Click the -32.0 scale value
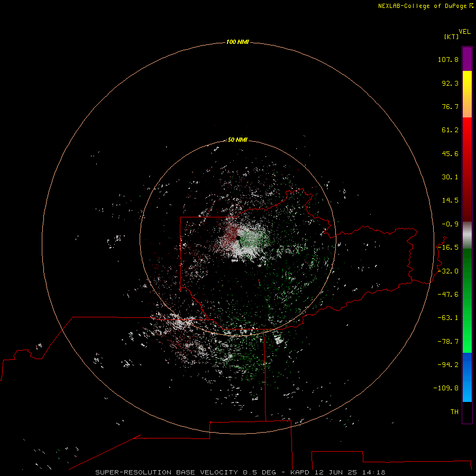This screenshot has height=476, width=476. tap(448, 271)
